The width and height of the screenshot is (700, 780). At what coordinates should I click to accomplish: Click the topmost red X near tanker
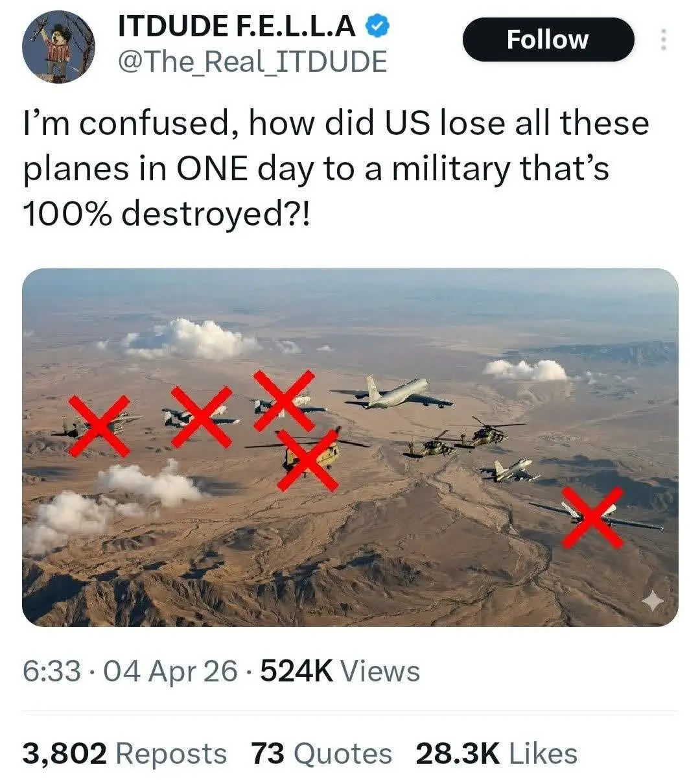tap(283, 400)
